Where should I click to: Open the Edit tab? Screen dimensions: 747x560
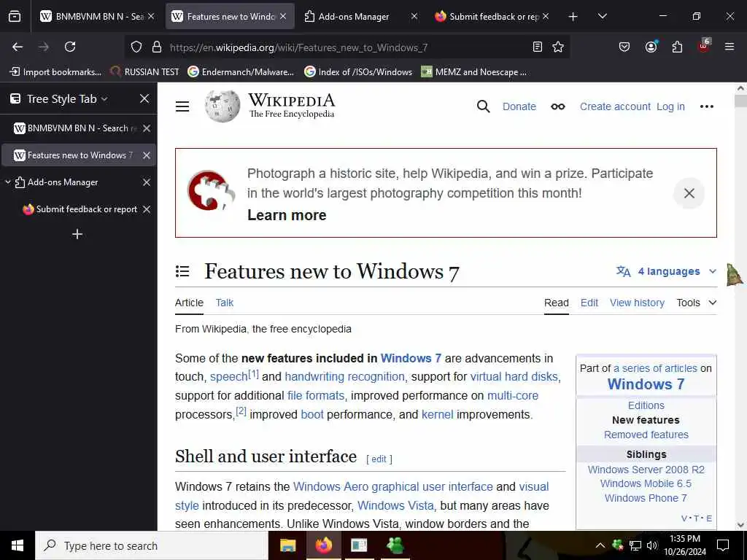coord(589,303)
